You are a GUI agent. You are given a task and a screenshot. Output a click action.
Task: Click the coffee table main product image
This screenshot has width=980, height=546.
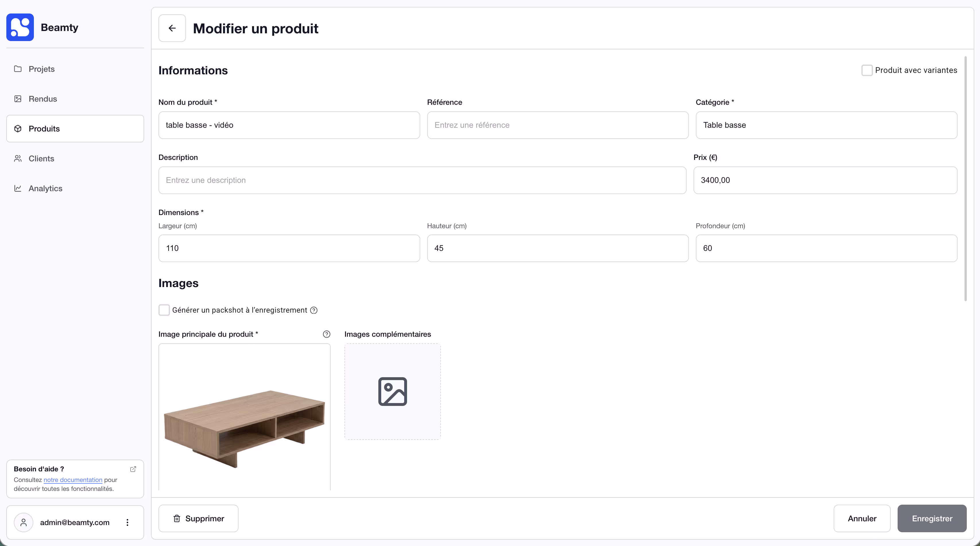tap(244, 429)
